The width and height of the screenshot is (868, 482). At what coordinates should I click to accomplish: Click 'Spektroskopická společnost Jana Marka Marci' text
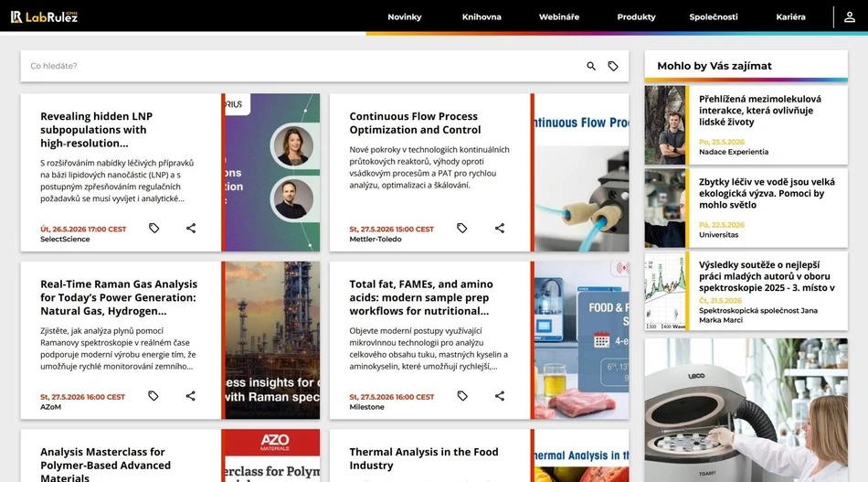point(757,316)
